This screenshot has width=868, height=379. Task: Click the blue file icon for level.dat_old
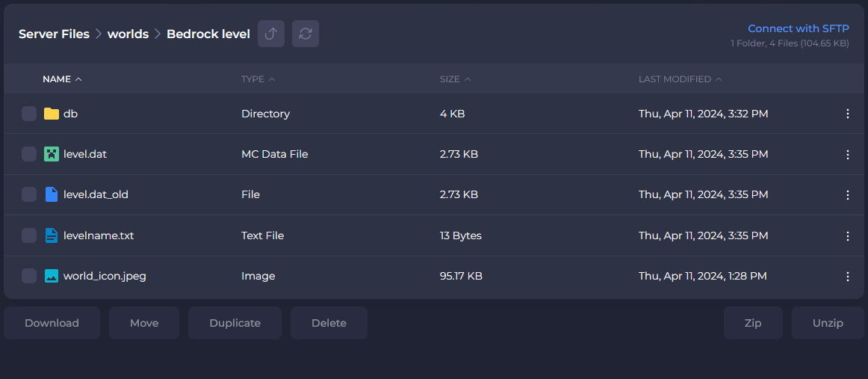tap(52, 194)
